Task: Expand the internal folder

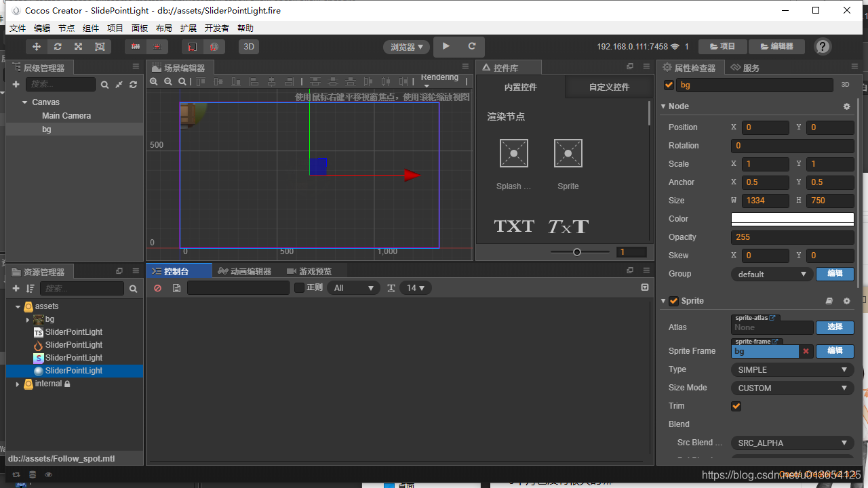Action: pos(18,384)
